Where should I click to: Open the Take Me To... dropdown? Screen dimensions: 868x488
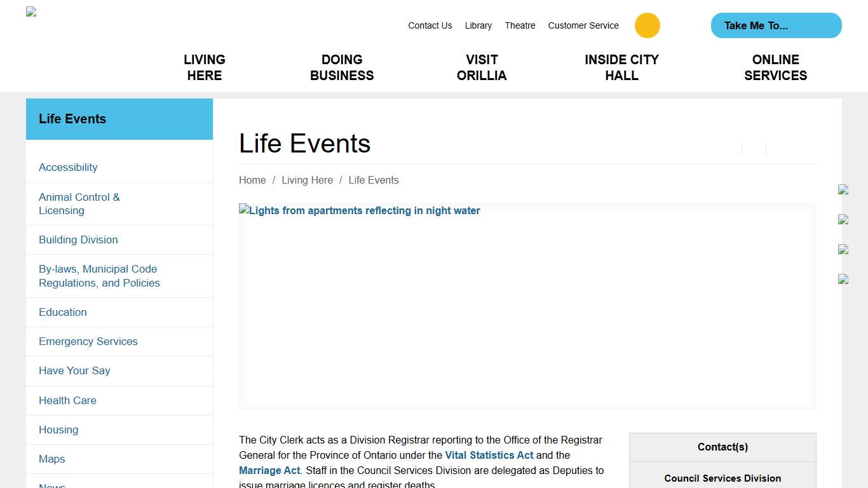pyautogui.click(x=776, y=25)
